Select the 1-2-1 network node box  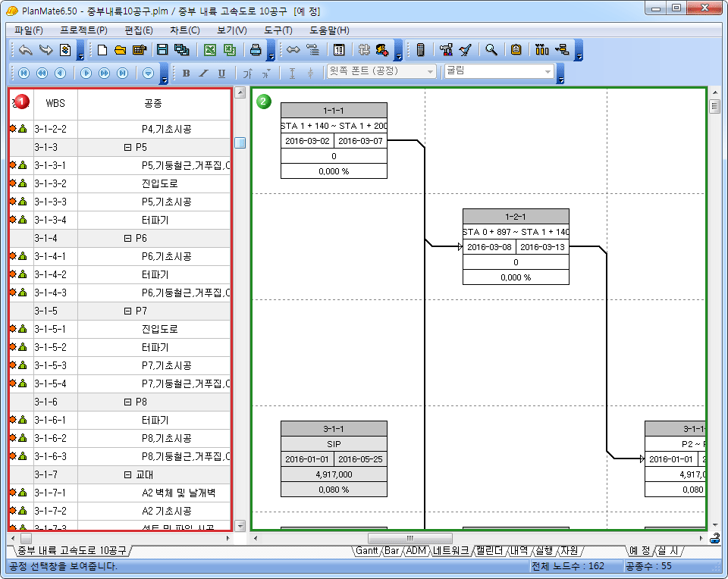coord(516,246)
